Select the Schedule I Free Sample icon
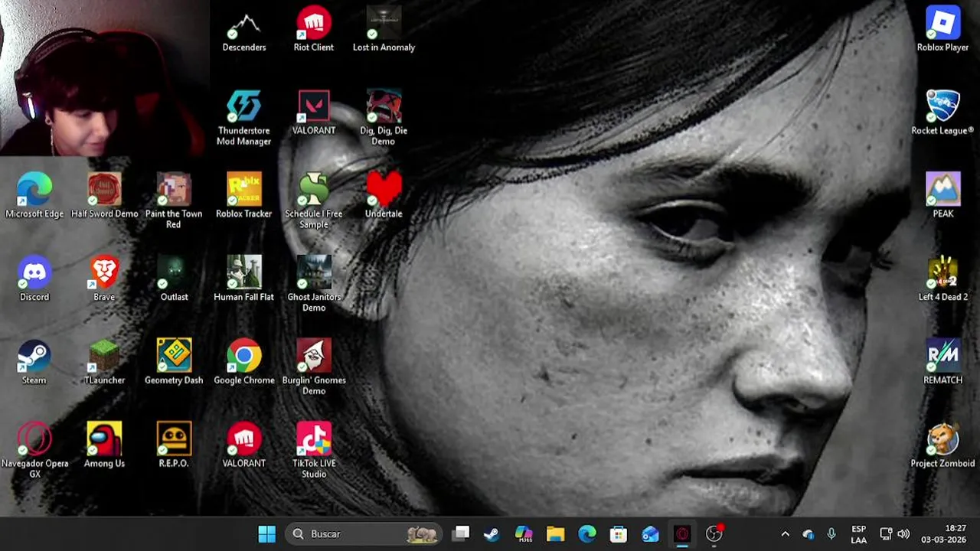Screen dimensions: 980x551 pos(314,201)
